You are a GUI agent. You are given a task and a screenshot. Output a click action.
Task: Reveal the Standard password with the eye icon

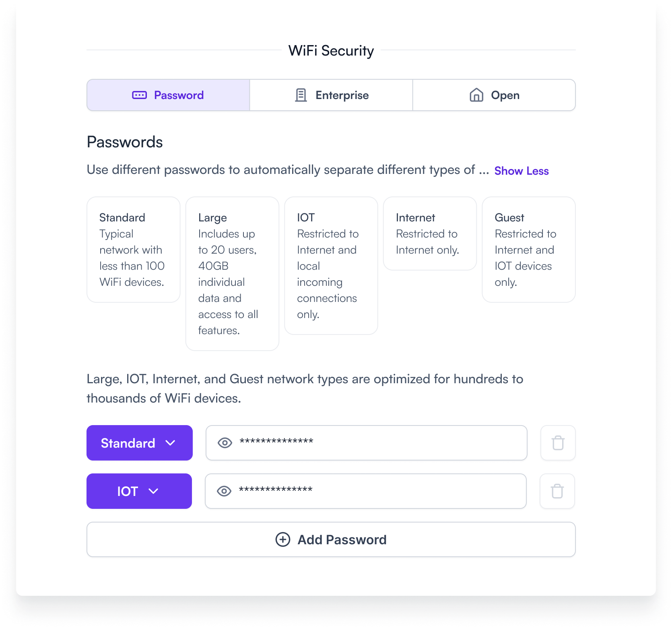224,443
